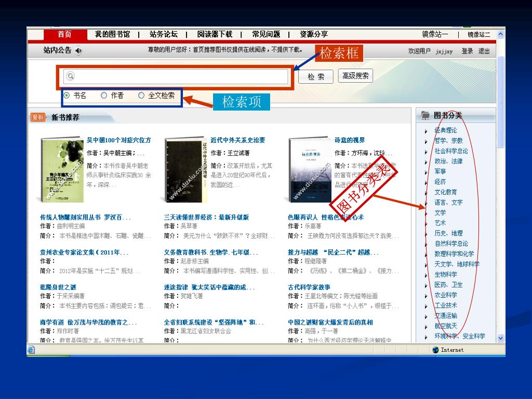Open the cover thumbnail of 近代中外关系史治要

(186, 170)
